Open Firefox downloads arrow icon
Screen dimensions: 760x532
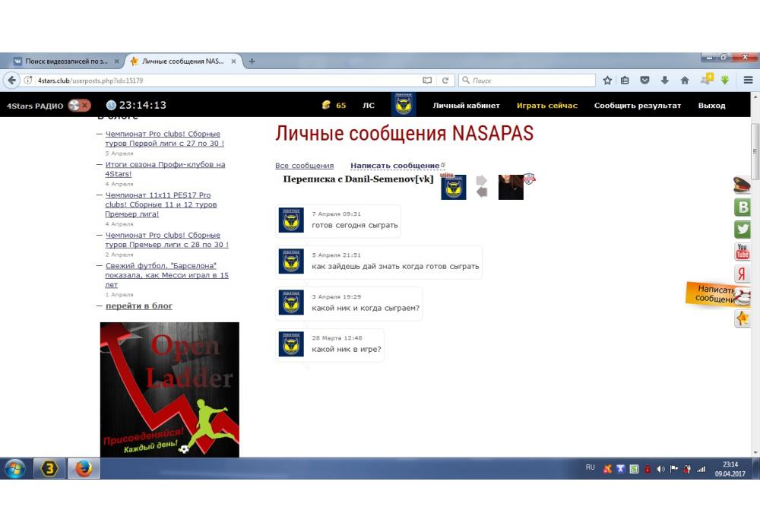[664, 80]
